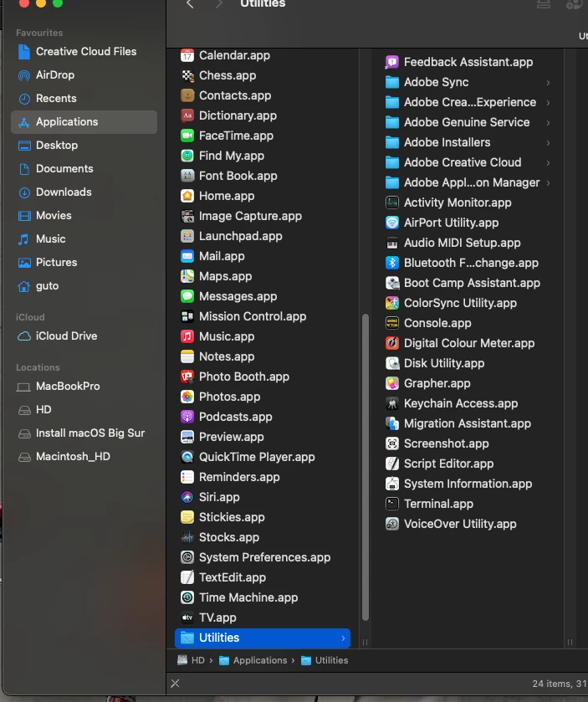Click the Font Book.app icon
The width and height of the screenshot is (588, 702).
tap(187, 176)
